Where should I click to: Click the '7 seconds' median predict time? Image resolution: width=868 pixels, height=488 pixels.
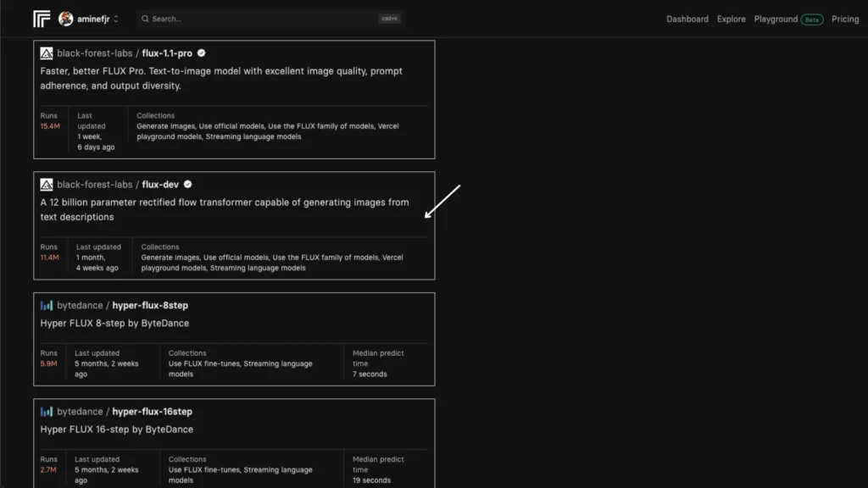370,374
